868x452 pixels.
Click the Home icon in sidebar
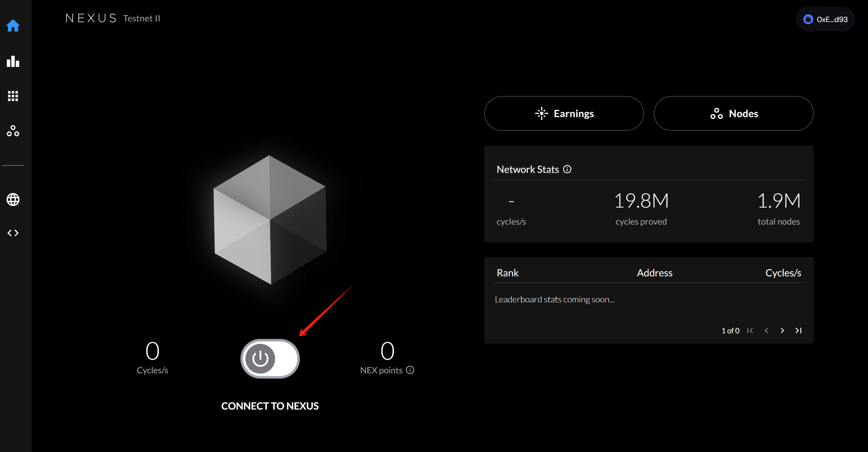[13, 26]
